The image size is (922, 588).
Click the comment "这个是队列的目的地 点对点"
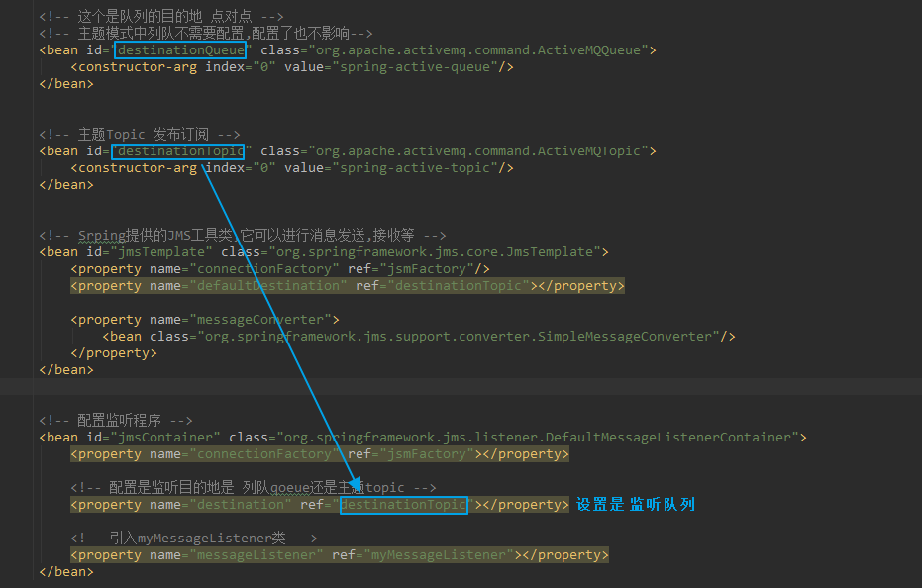pyautogui.click(x=161, y=17)
